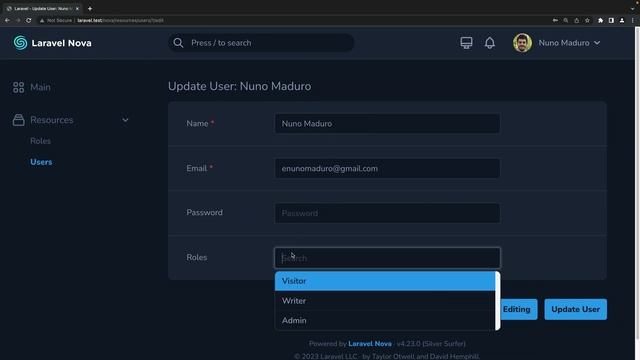This screenshot has height=360, width=640.
Task: Open the browser profile icon
Action: 622,20
